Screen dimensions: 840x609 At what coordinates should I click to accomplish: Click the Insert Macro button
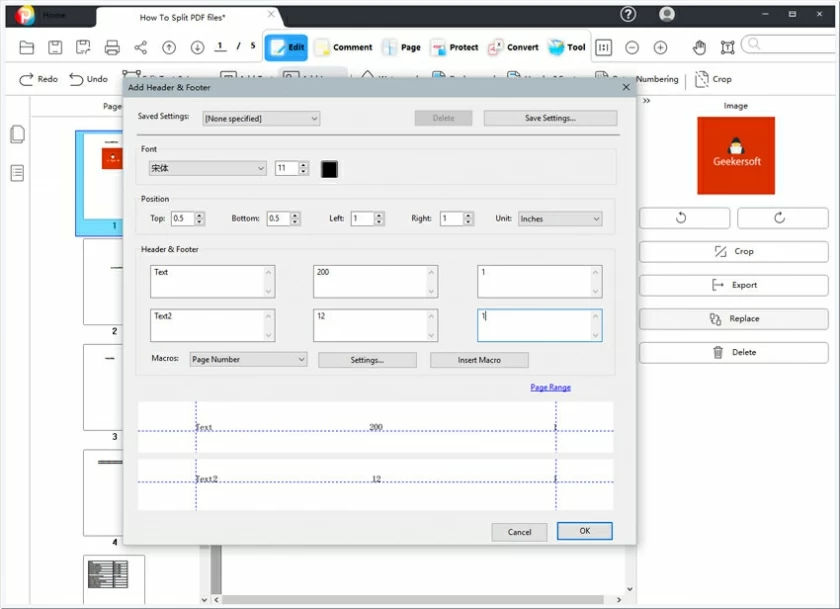tap(479, 359)
